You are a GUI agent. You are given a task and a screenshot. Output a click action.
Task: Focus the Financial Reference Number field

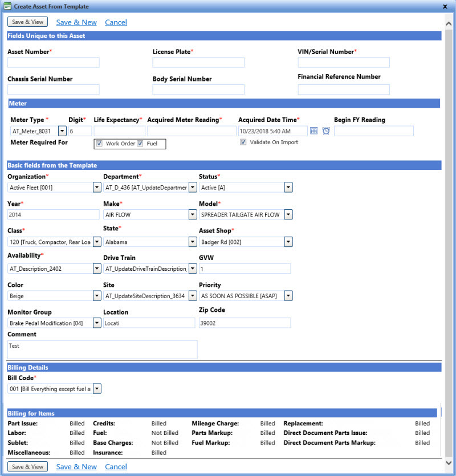(x=344, y=89)
